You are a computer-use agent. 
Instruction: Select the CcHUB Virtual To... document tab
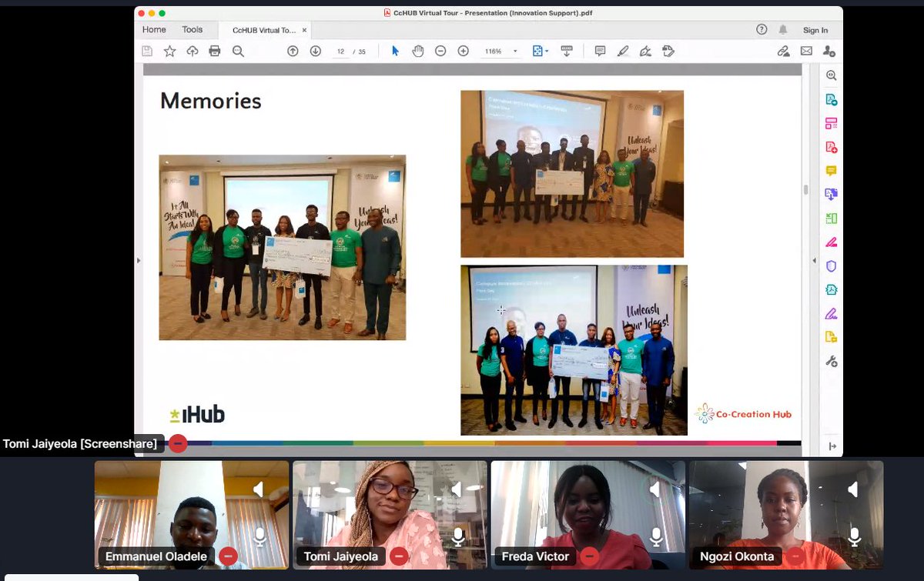coord(264,30)
